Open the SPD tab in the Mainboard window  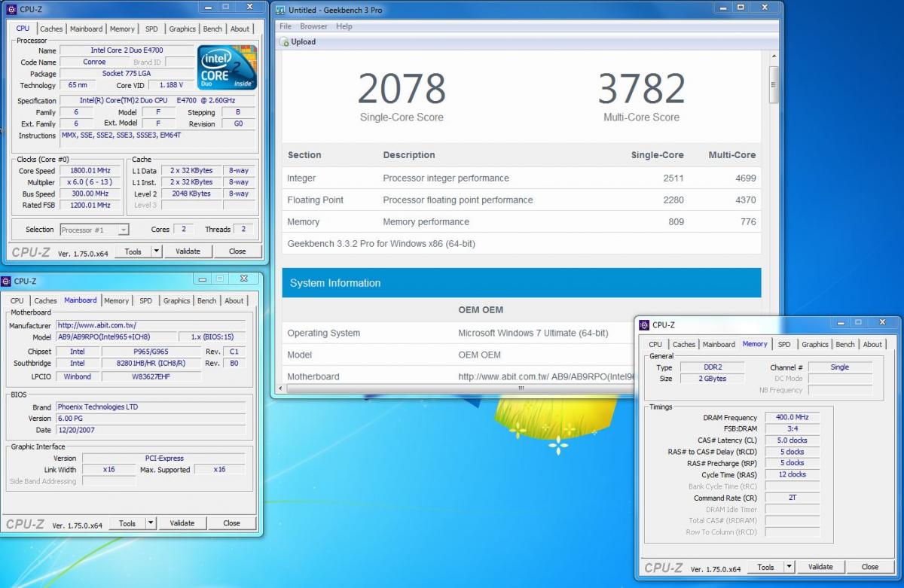[145, 300]
